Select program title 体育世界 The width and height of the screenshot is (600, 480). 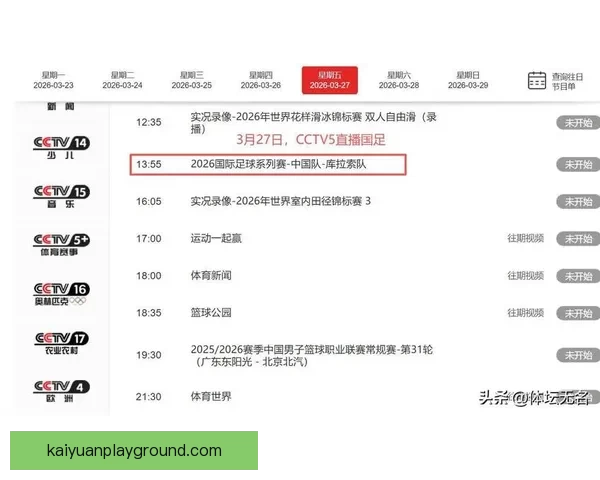tap(211, 396)
